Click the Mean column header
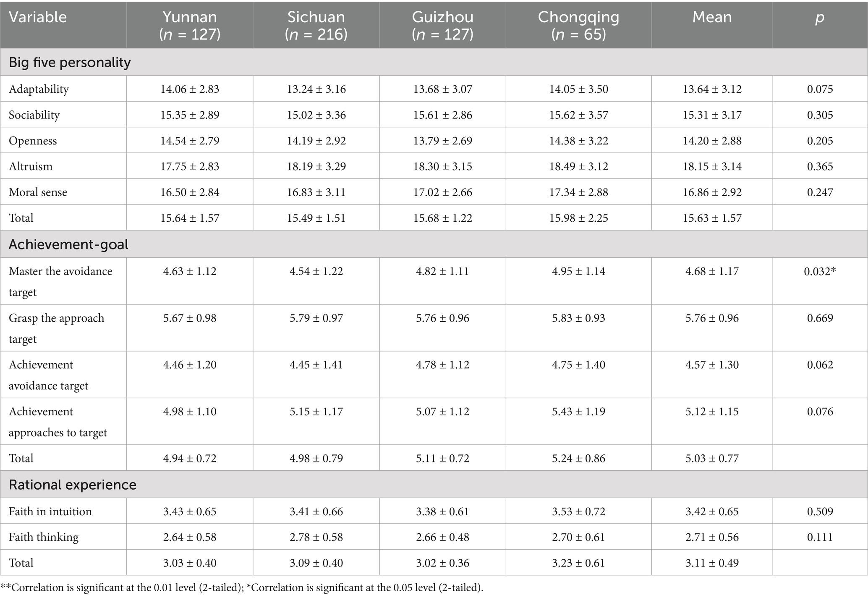868x598 pixels. coord(712,17)
